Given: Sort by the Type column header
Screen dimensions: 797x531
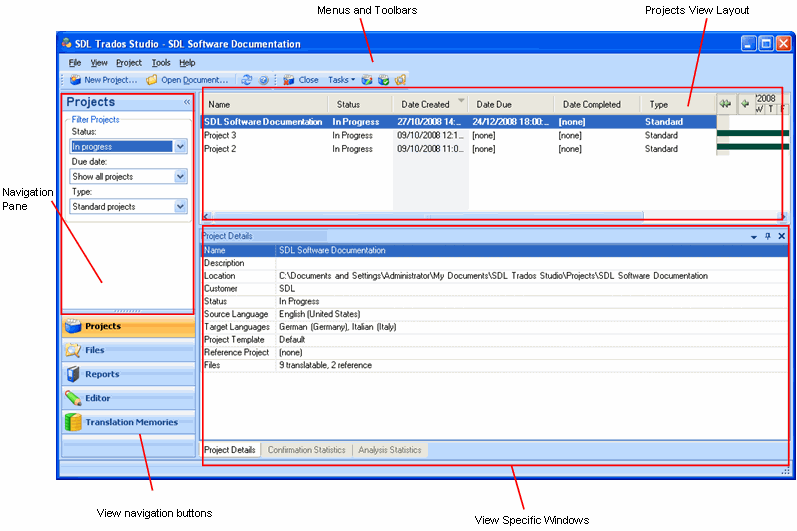Looking at the screenshot, I should pos(678,104).
